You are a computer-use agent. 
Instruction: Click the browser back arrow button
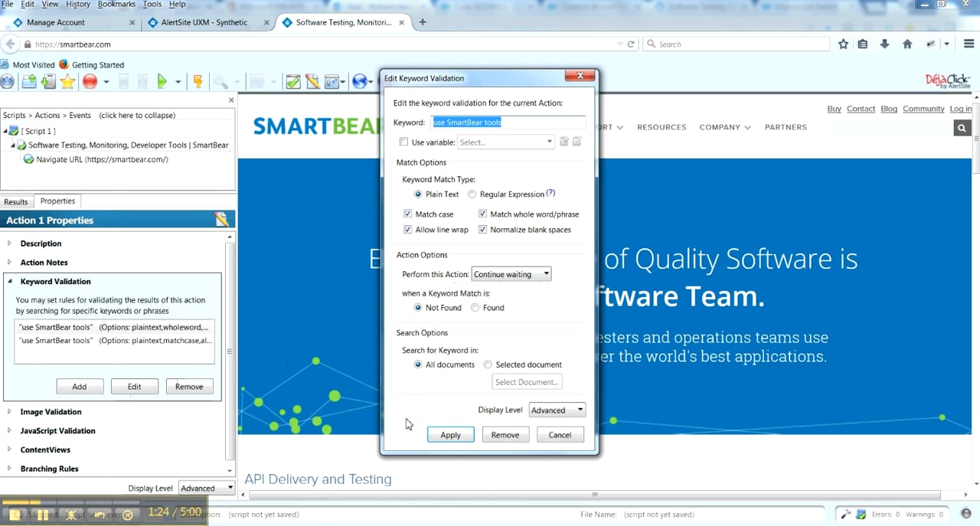point(11,44)
